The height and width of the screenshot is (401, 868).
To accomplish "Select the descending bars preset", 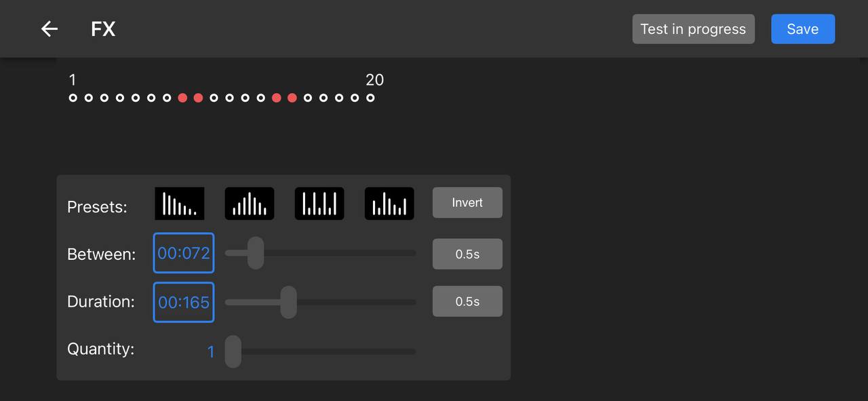I will coord(180,203).
